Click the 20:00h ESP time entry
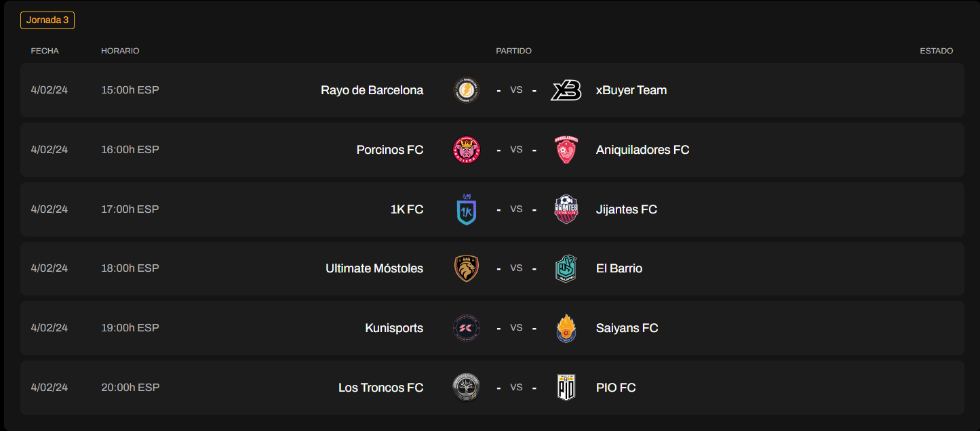The height and width of the screenshot is (431, 980). pyautogui.click(x=130, y=387)
